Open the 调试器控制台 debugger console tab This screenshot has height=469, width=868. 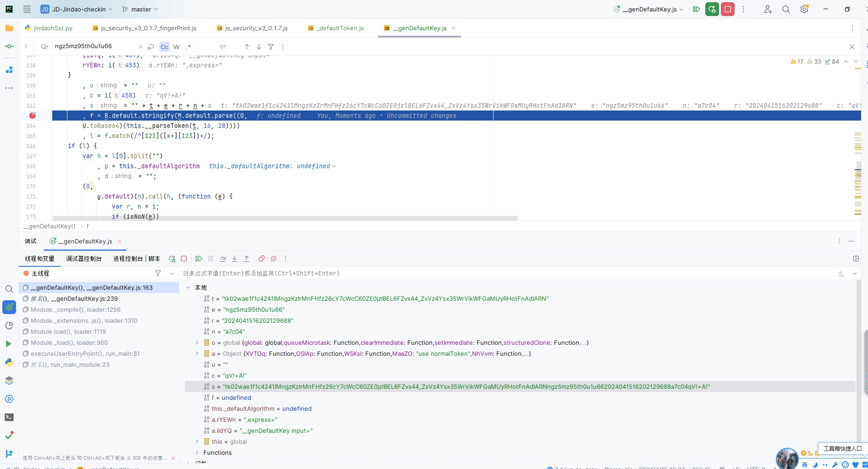[84, 259]
